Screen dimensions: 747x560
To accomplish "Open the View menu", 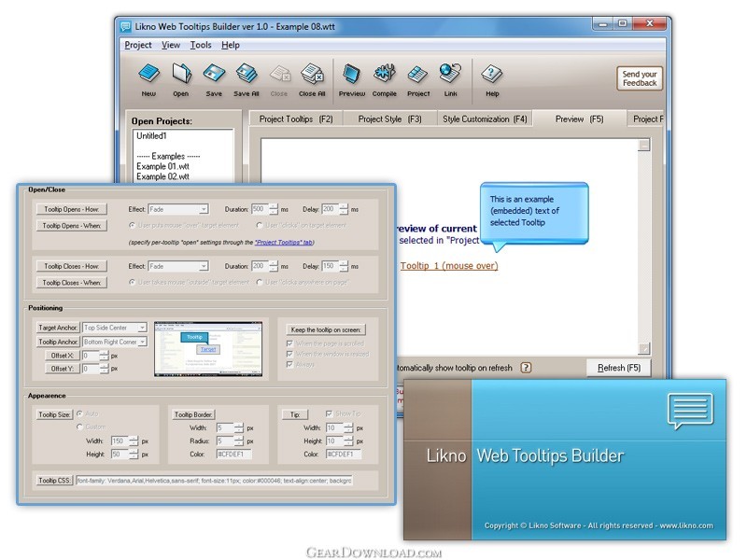I will point(171,45).
